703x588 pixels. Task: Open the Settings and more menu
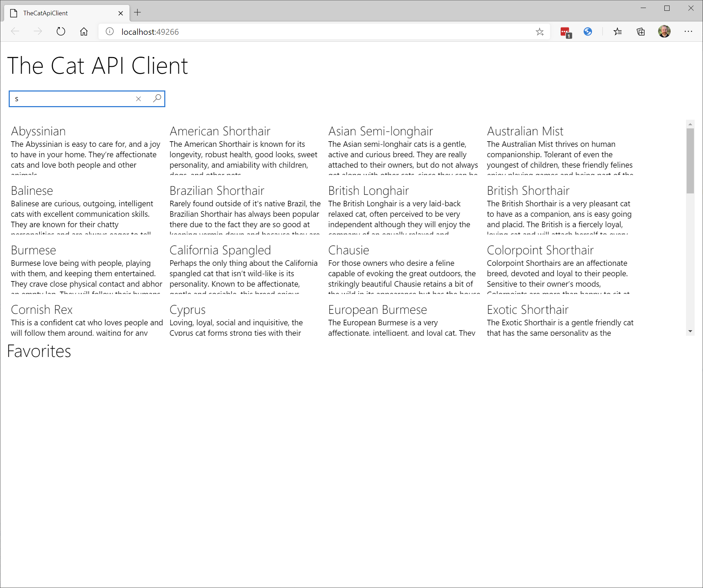click(x=689, y=32)
